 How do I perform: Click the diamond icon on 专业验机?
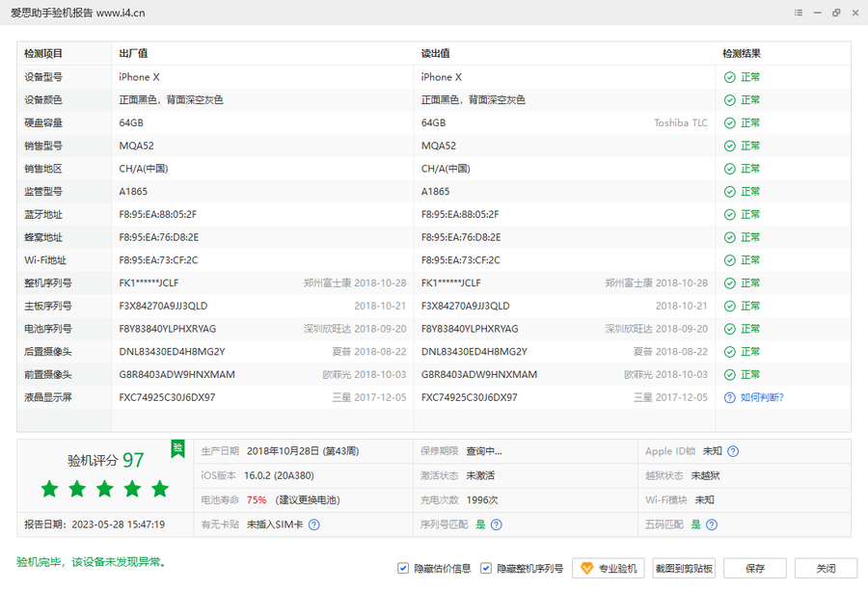(586, 568)
